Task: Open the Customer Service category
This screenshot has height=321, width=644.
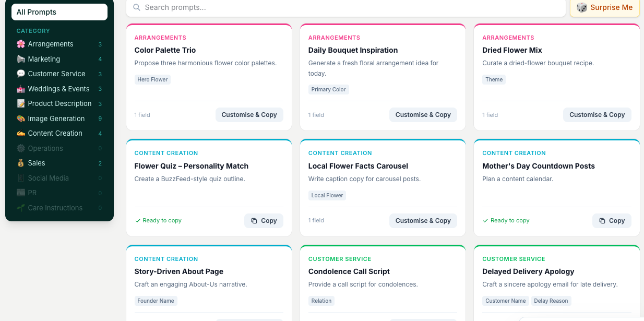Action: pos(59,74)
